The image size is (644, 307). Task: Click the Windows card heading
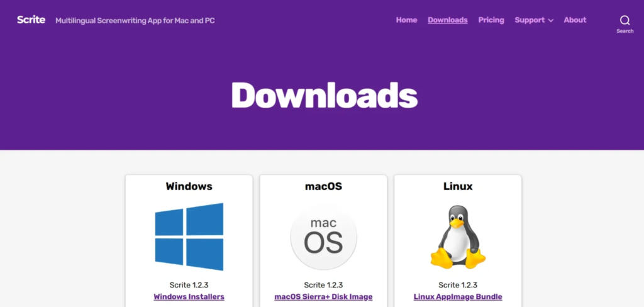click(189, 187)
